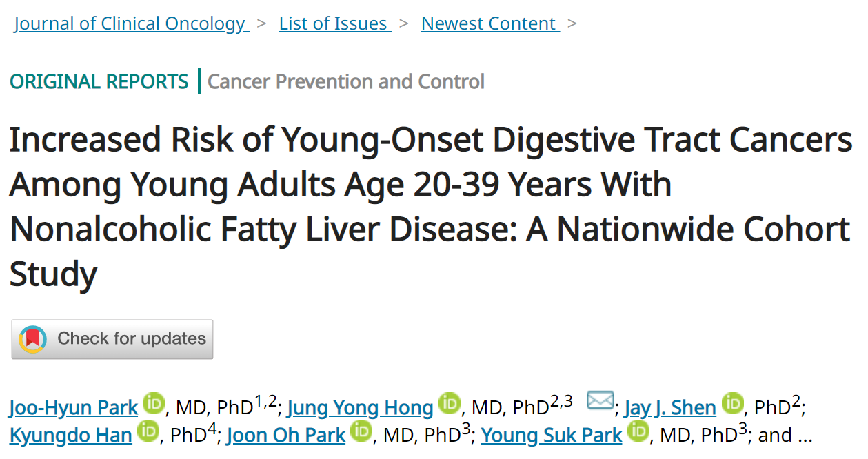Click the Check for updates button
Screen dimensions: 868x459
(112, 339)
